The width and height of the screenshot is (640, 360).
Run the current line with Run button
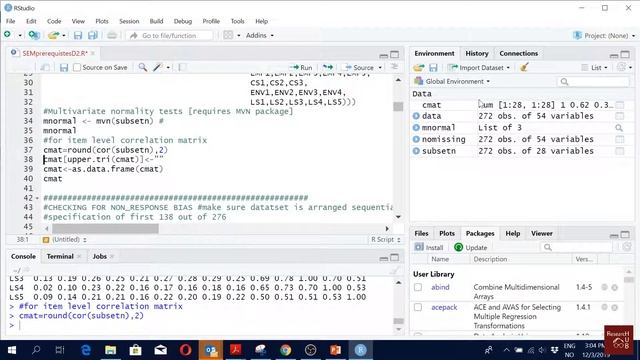[301, 67]
